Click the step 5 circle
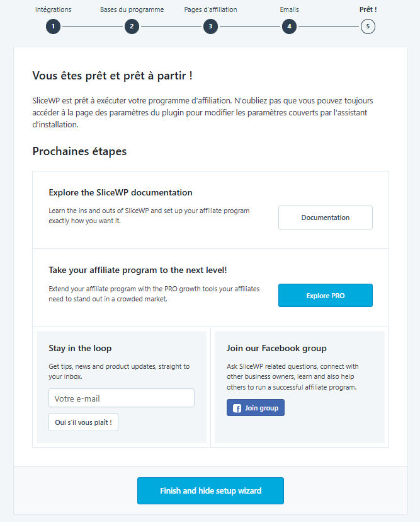420x522 pixels. [368, 26]
